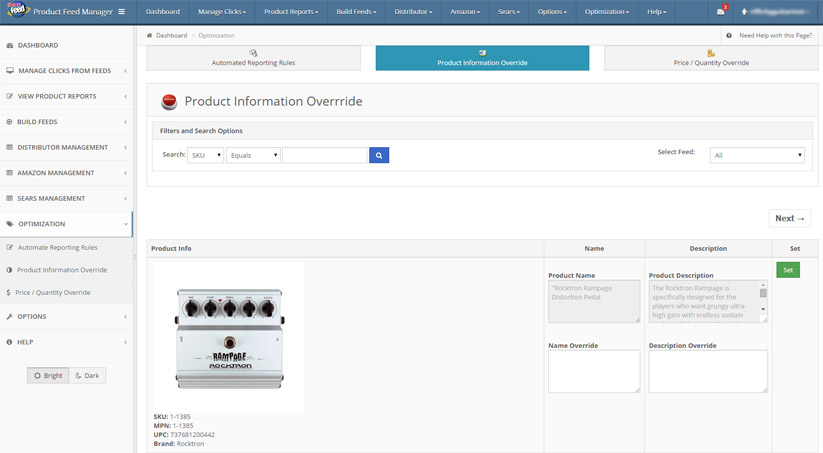Viewport: 823px width, 453px height.
Task: Click the red button icon beside page title
Action: click(169, 102)
